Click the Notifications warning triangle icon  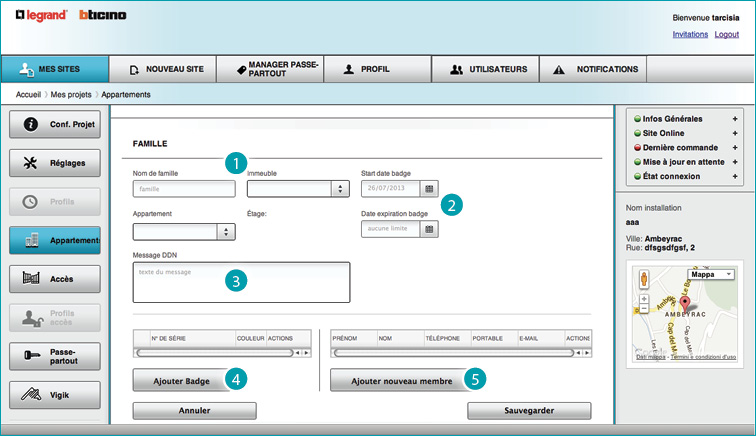(x=558, y=70)
